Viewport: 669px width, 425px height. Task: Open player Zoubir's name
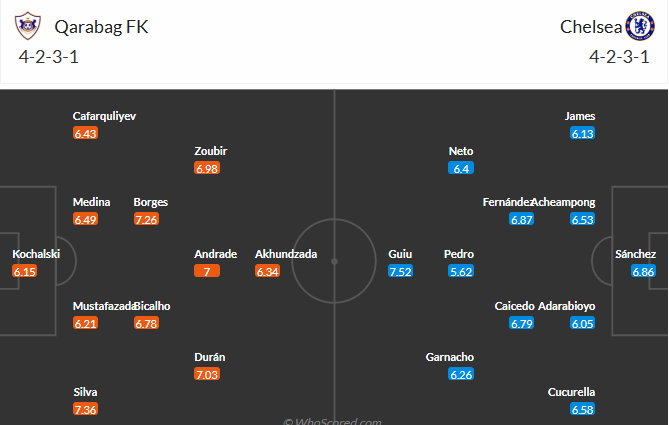(x=211, y=151)
